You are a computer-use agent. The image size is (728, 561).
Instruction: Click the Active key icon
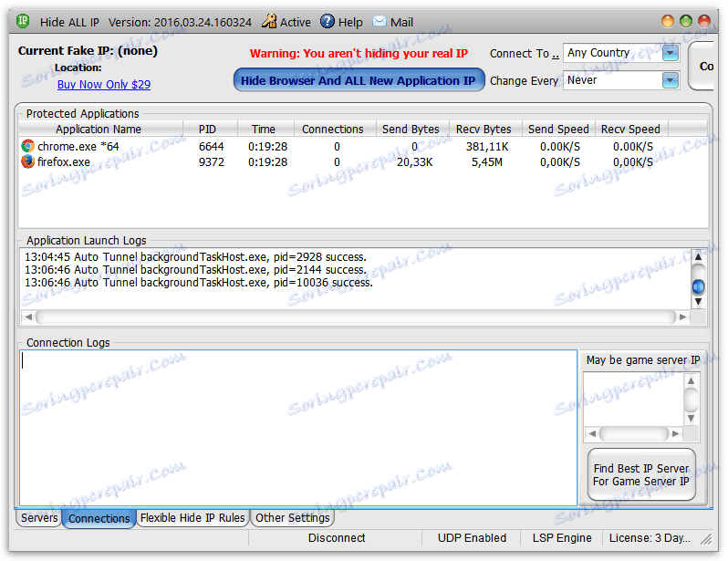pyautogui.click(x=269, y=21)
